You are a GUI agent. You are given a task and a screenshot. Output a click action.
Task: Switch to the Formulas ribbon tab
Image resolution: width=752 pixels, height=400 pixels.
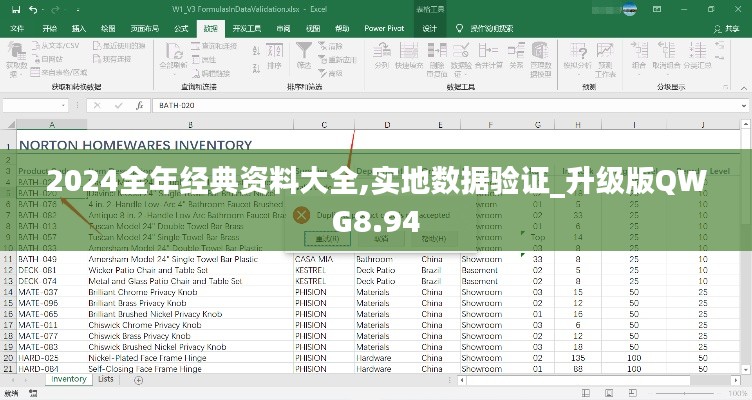(x=181, y=28)
